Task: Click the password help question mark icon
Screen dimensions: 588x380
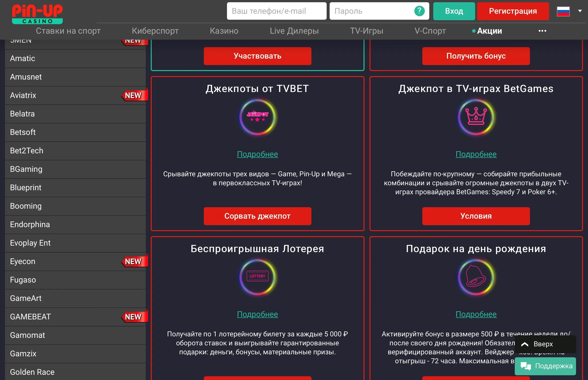Action: click(419, 11)
